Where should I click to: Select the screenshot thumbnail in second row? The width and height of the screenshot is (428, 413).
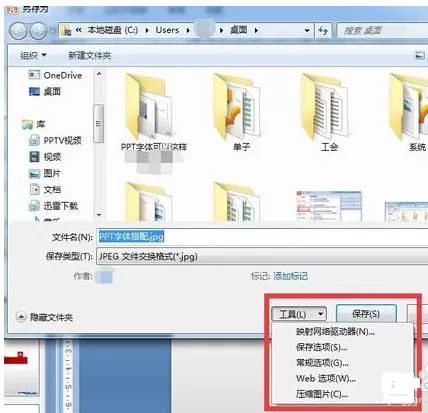point(329,206)
